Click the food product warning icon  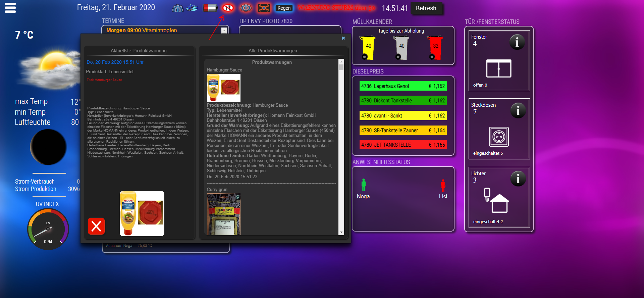[x=228, y=8]
